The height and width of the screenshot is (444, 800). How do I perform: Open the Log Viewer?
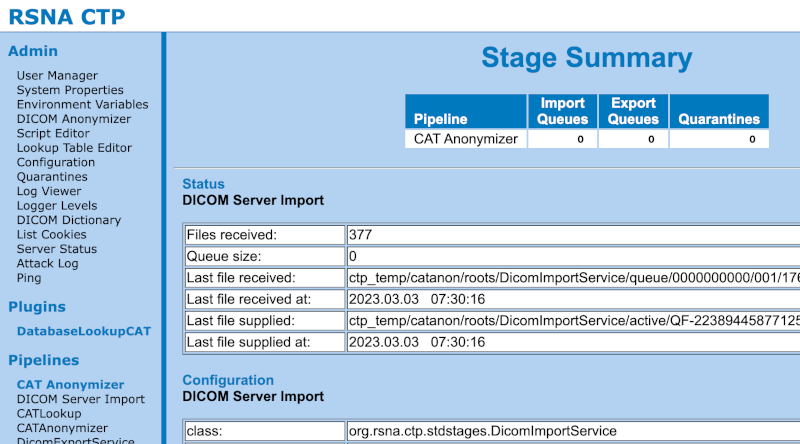click(48, 191)
